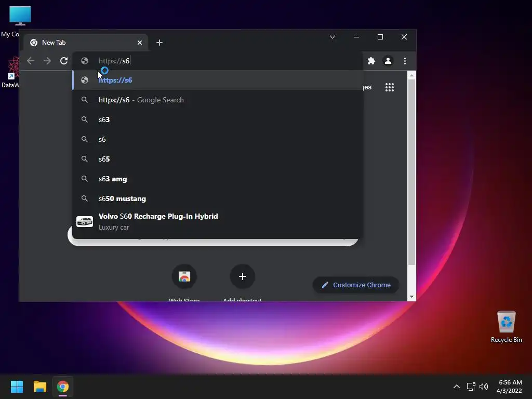
Task: Pick the s65 search suggestion
Action: (x=218, y=159)
